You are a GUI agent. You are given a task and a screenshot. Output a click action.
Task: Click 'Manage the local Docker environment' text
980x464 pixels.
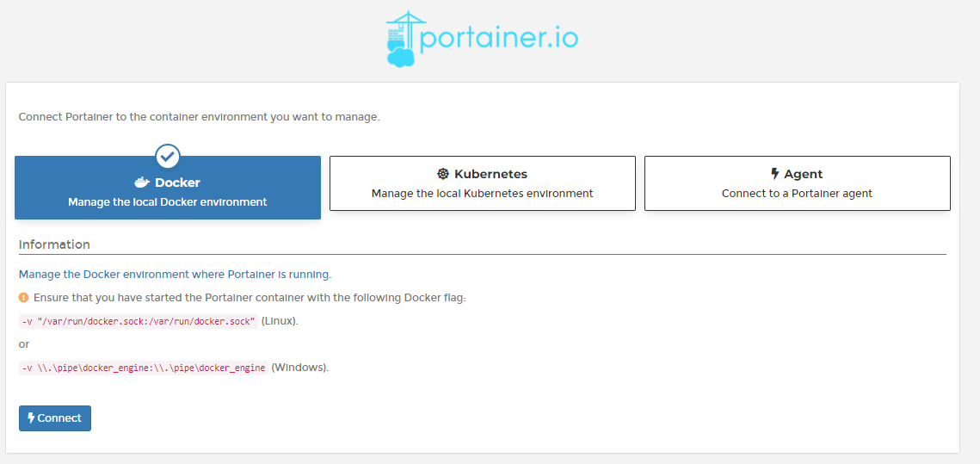pyautogui.click(x=168, y=202)
